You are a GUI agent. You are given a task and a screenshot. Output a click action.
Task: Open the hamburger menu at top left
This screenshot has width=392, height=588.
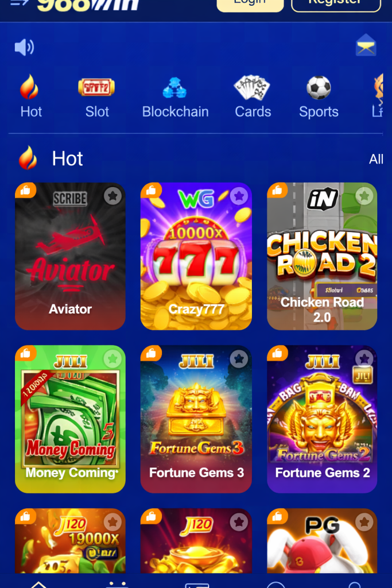[x=19, y=3]
